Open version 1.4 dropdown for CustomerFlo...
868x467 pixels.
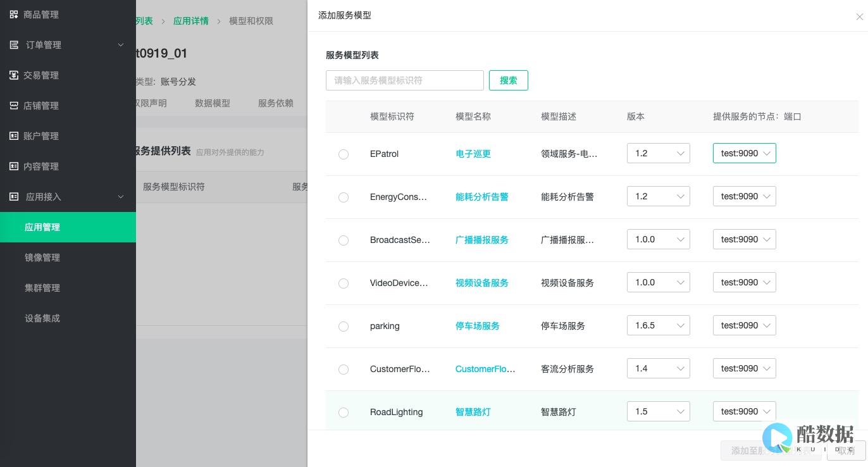(659, 368)
